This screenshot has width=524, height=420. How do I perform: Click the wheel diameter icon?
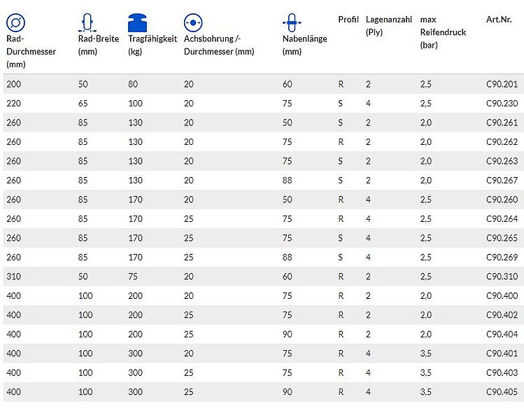(x=15, y=22)
